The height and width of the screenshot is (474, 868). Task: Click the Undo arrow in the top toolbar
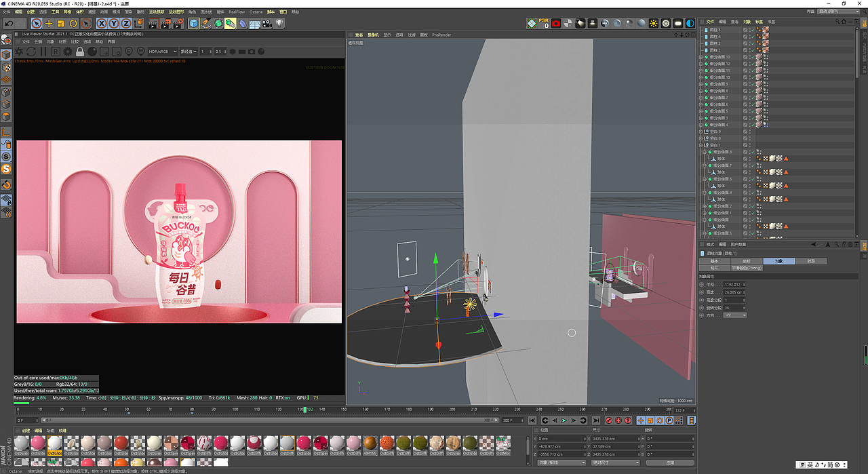9,23
